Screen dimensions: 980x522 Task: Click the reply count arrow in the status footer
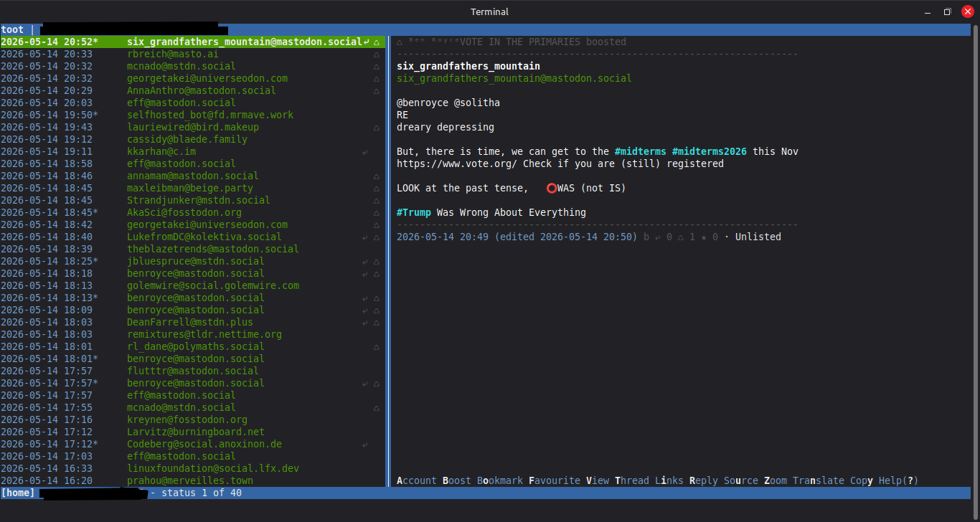point(658,237)
